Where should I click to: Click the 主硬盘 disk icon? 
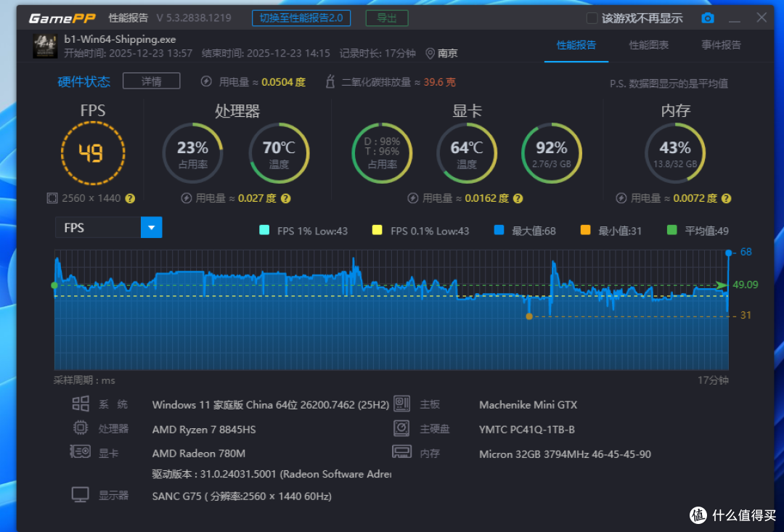401,428
